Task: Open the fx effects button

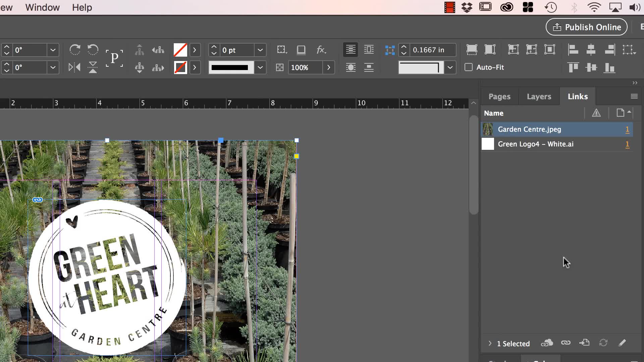Action: [x=321, y=50]
